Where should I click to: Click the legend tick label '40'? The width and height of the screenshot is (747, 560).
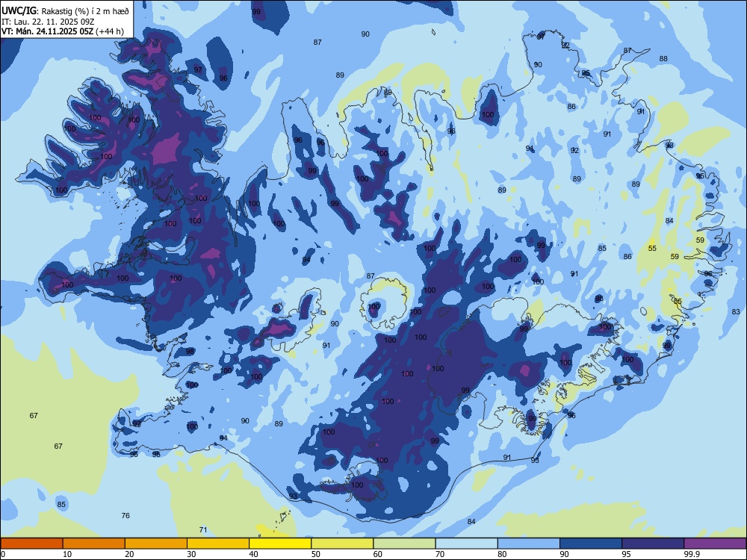tap(253, 554)
